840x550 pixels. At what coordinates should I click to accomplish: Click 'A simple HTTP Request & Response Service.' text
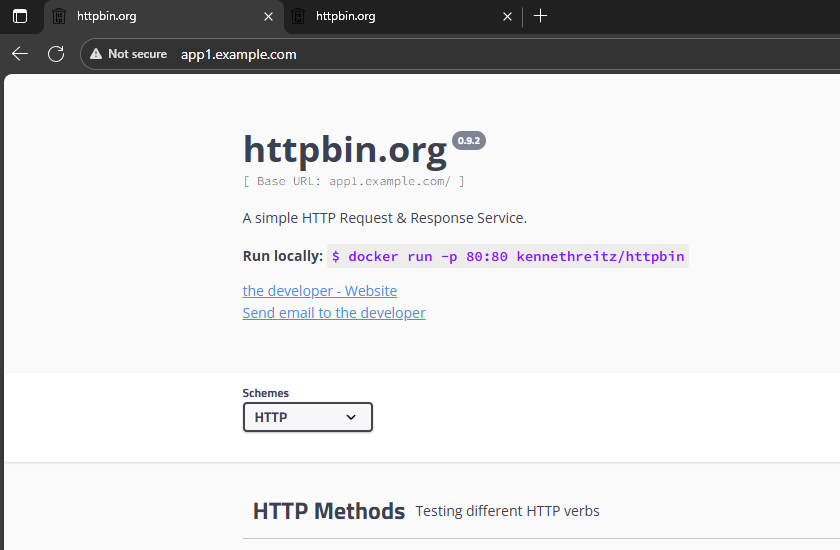tap(385, 218)
